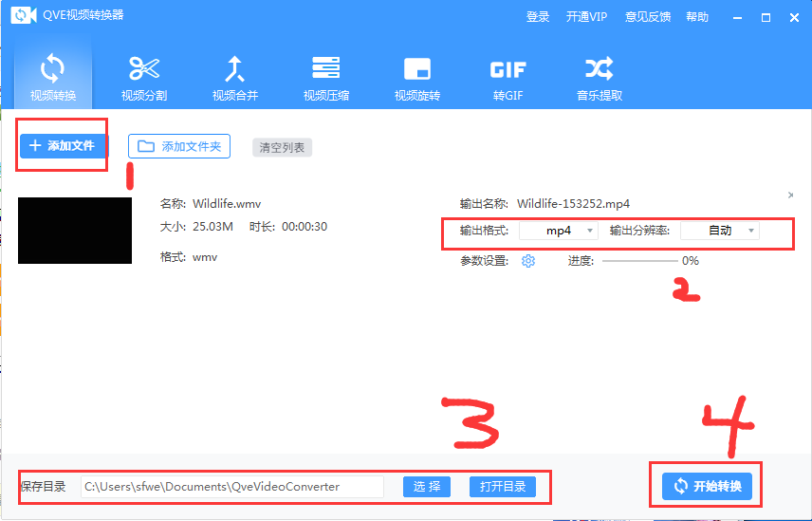Select the 视频压缩 video compress tool

(x=326, y=77)
